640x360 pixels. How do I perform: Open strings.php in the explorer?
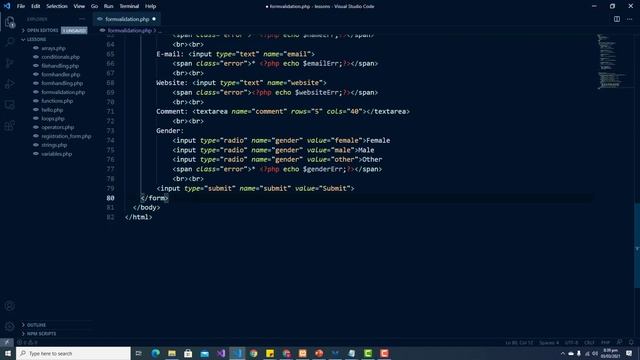(x=54, y=145)
